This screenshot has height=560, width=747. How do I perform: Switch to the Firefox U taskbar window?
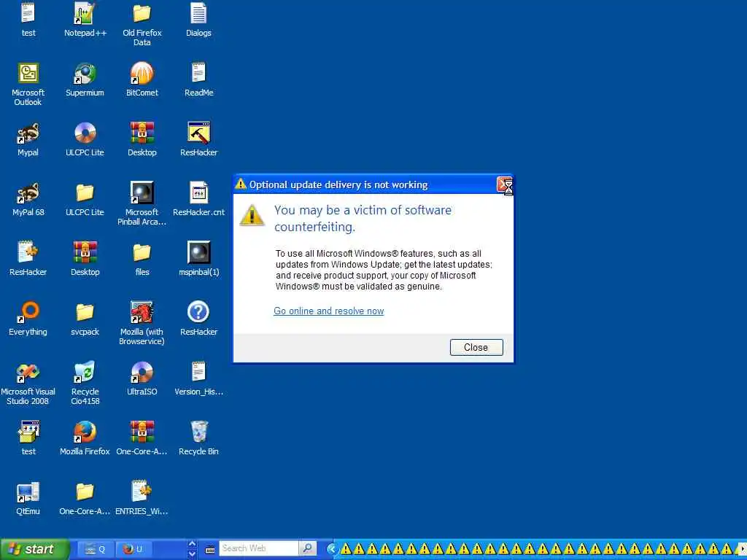tap(133, 549)
